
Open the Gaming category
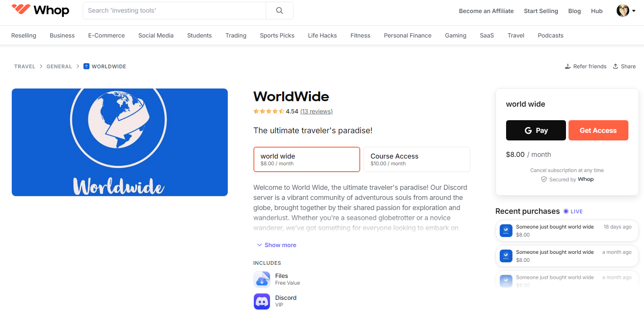coord(455,35)
